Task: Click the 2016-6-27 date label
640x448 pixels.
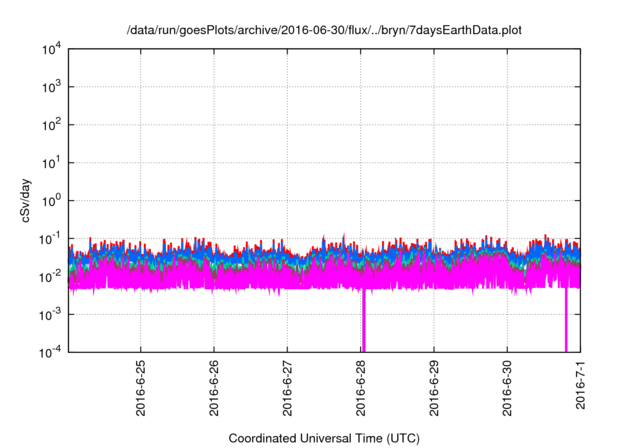Action: (287, 388)
